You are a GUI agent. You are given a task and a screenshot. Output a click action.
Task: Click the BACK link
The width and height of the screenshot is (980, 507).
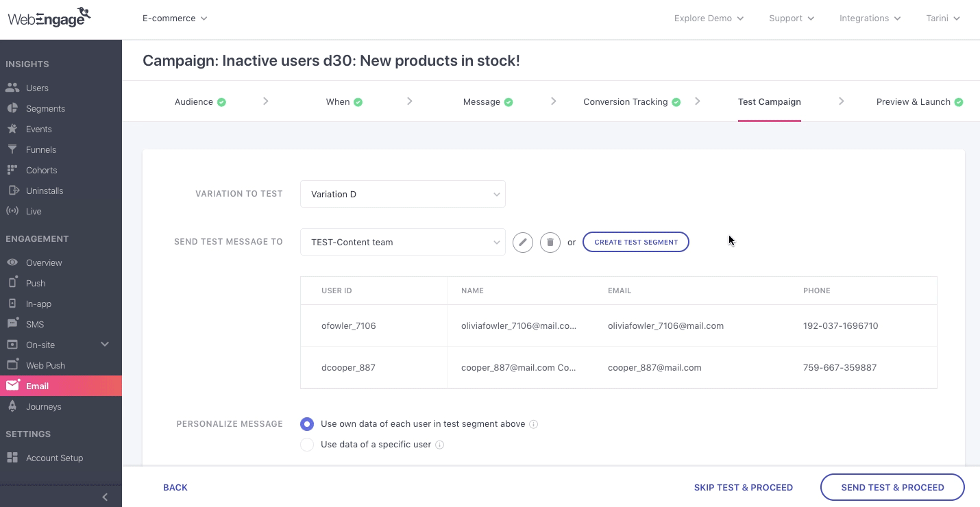[x=175, y=488]
